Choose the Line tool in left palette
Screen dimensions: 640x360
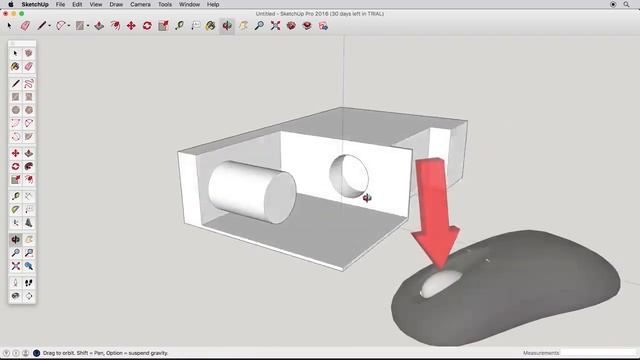coord(16,84)
